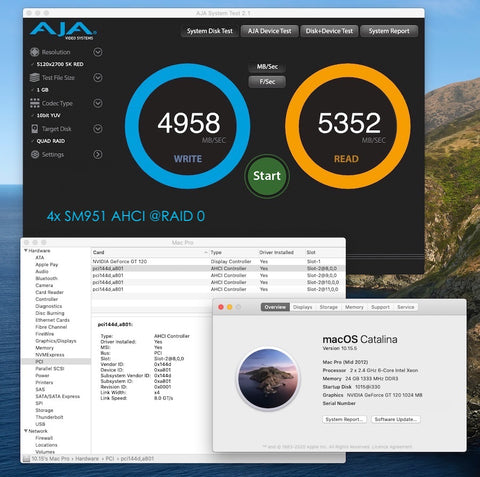Select Bluetooth in the sidebar
This screenshot has height=477, width=480.
46,278
